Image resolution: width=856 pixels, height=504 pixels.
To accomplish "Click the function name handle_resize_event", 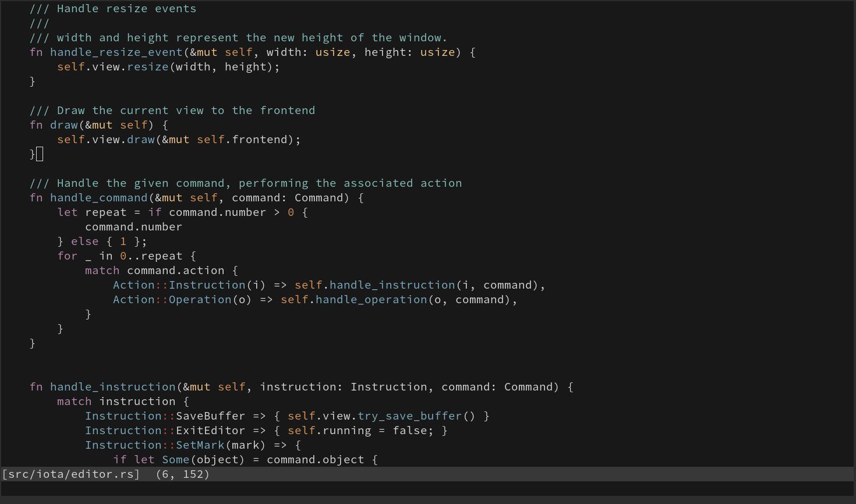I will [x=116, y=52].
